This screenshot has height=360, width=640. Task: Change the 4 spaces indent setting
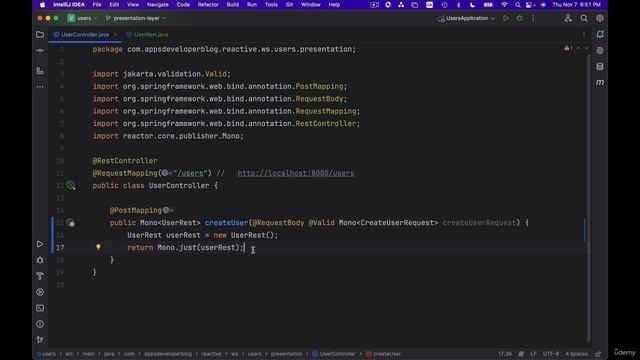[576, 354]
